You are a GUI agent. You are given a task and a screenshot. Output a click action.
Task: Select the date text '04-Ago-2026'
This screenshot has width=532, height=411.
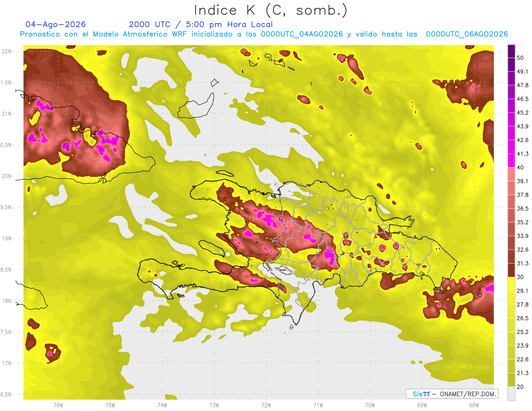[55, 24]
